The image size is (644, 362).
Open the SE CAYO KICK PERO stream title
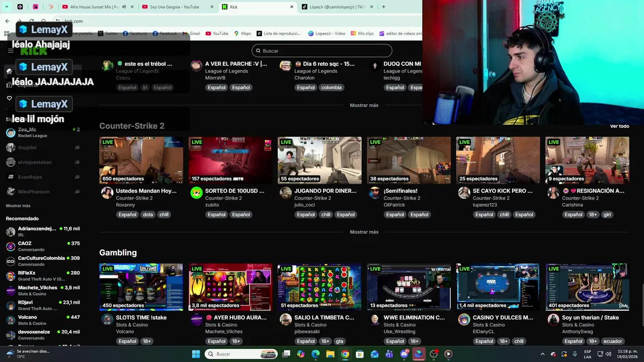[x=503, y=191]
